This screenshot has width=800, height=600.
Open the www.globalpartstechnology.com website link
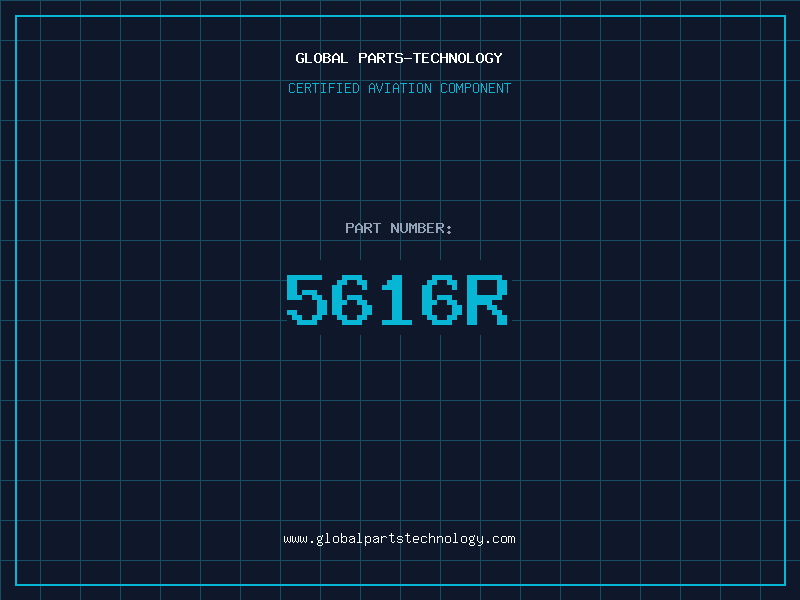click(399, 539)
